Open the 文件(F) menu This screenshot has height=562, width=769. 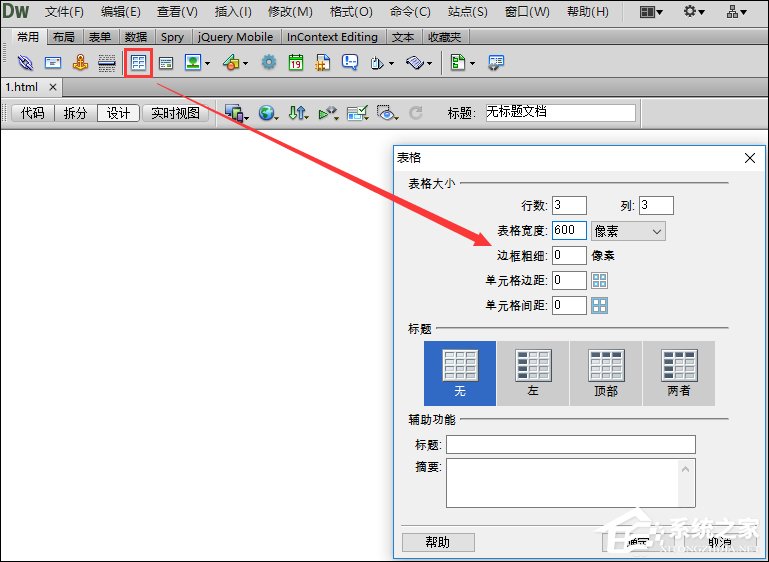coord(64,11)
